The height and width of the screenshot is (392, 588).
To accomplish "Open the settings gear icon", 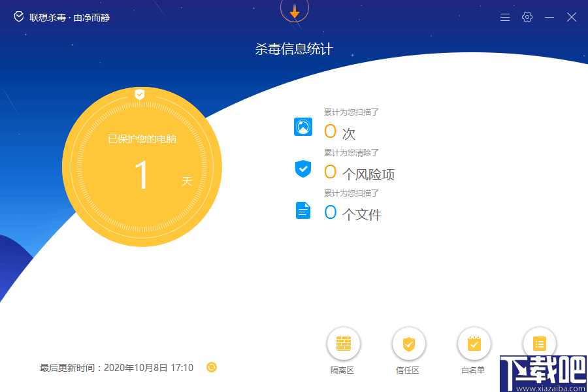I will click(x=527, y=17).
